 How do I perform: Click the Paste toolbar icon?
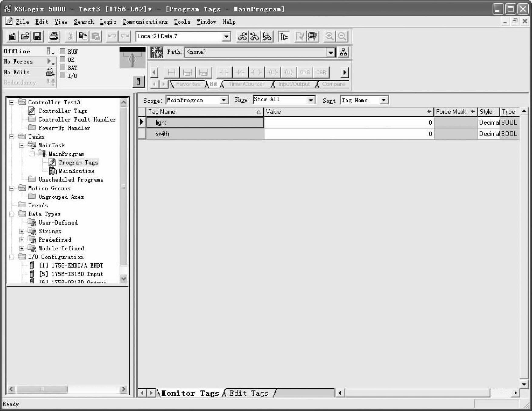(96, 36)
